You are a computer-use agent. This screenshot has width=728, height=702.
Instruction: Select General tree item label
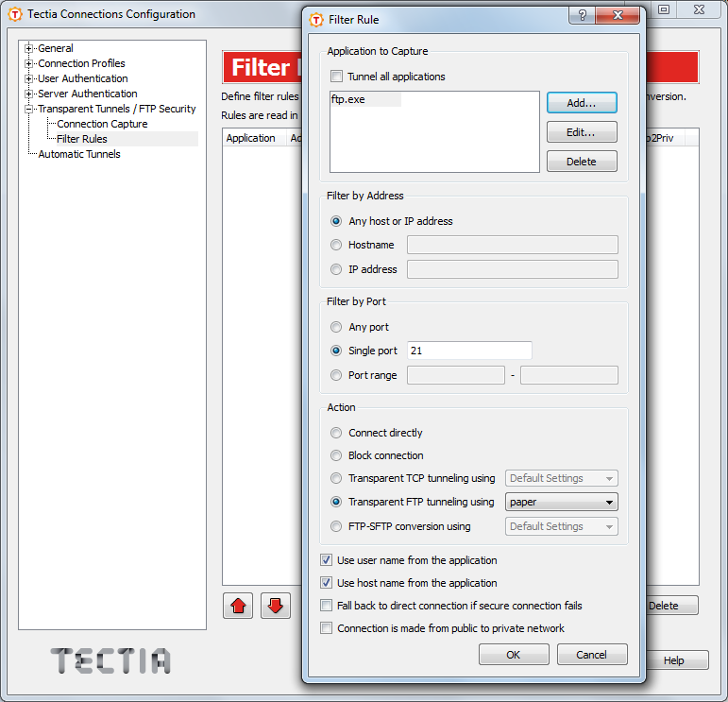point(56,48)
